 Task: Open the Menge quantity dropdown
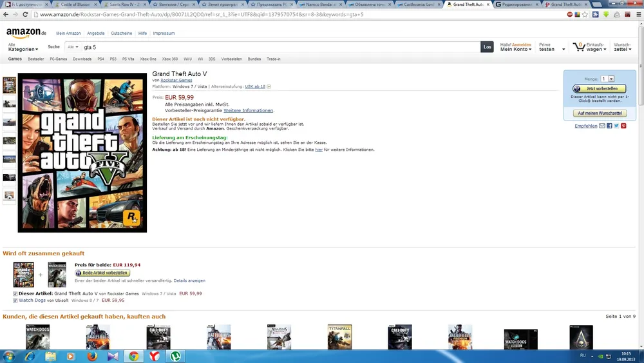[x=607, y=79]
